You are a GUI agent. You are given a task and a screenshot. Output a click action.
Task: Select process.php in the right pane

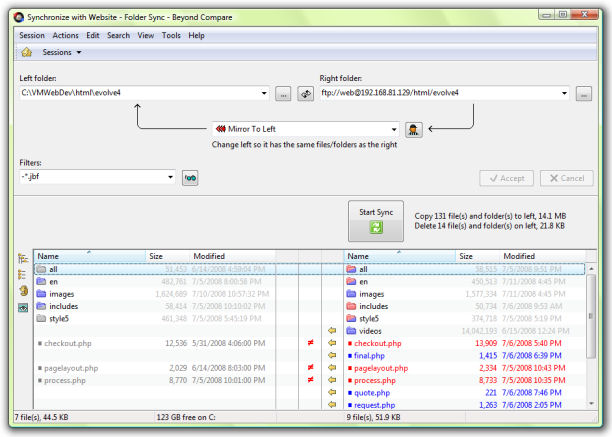(x=464, y=380)
